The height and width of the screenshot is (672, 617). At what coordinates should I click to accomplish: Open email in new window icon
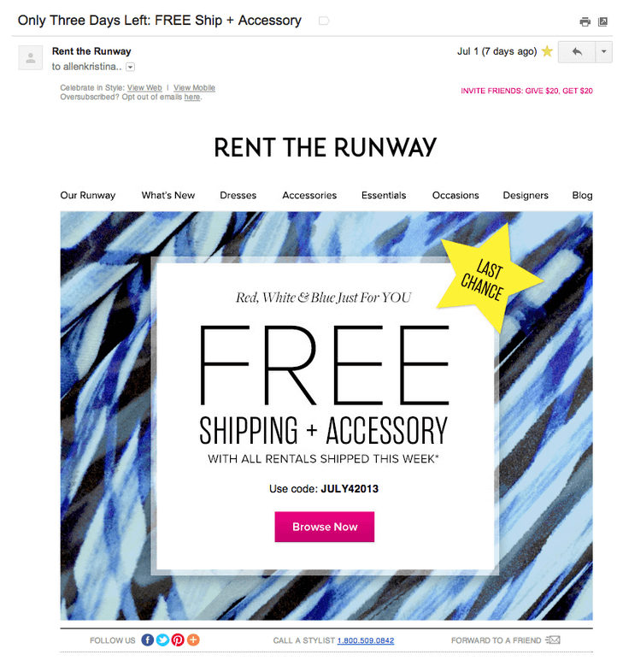coord(602,21)
